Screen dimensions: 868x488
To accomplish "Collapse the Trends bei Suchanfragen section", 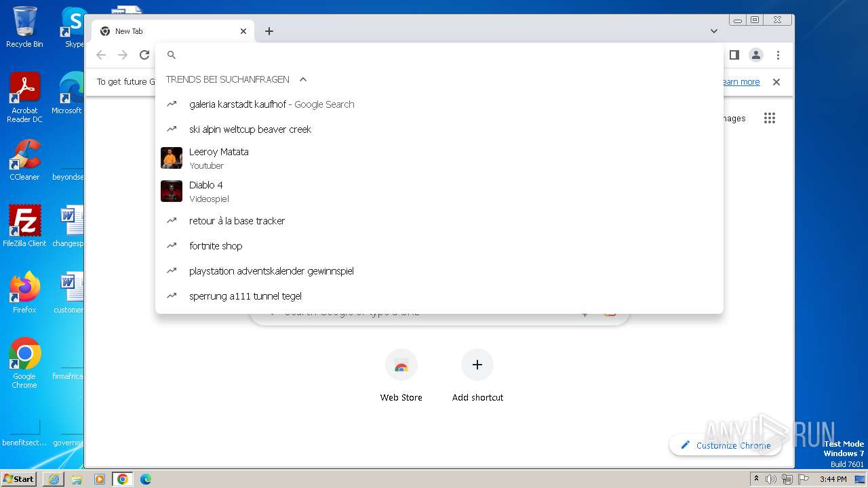I will [303, 79].
